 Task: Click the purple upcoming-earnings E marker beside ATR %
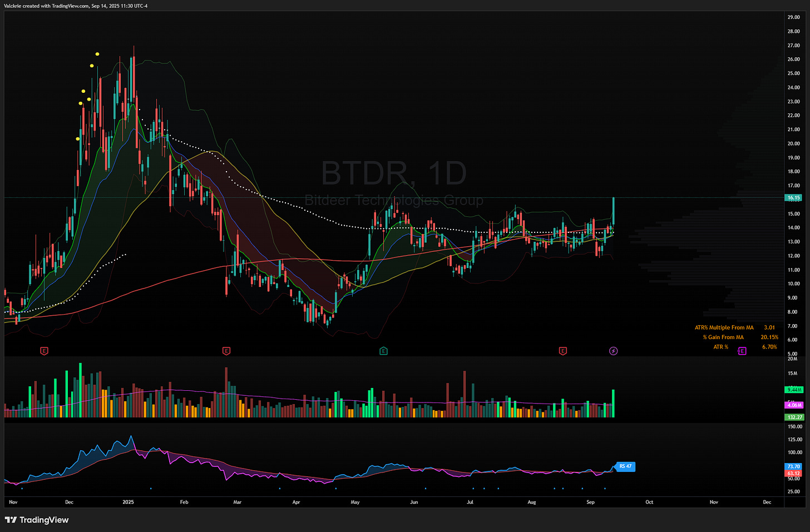click(x=742, y=351)
